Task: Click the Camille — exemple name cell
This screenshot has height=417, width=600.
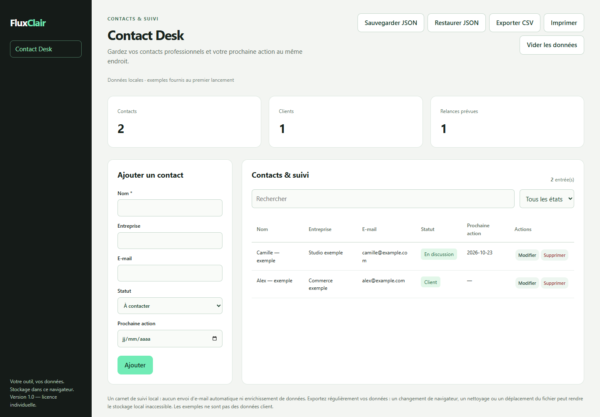Action: coord(268,256)
